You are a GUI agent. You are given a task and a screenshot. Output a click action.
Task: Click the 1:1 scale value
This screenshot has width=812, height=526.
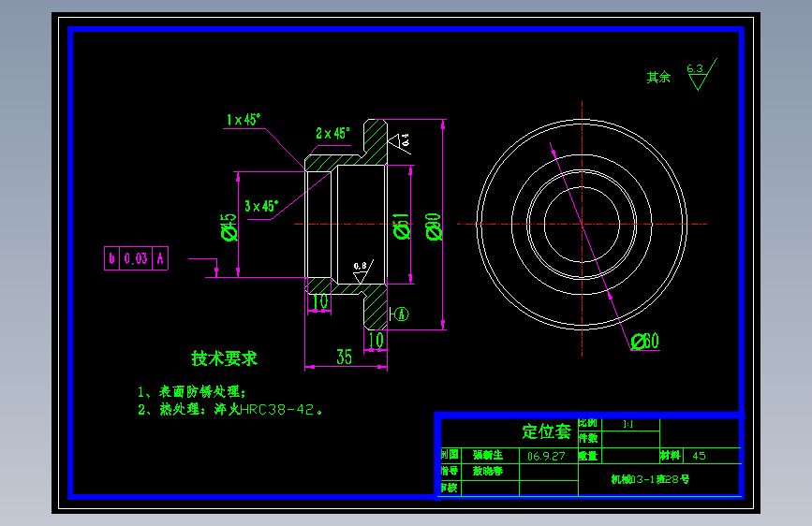point(628,424)
